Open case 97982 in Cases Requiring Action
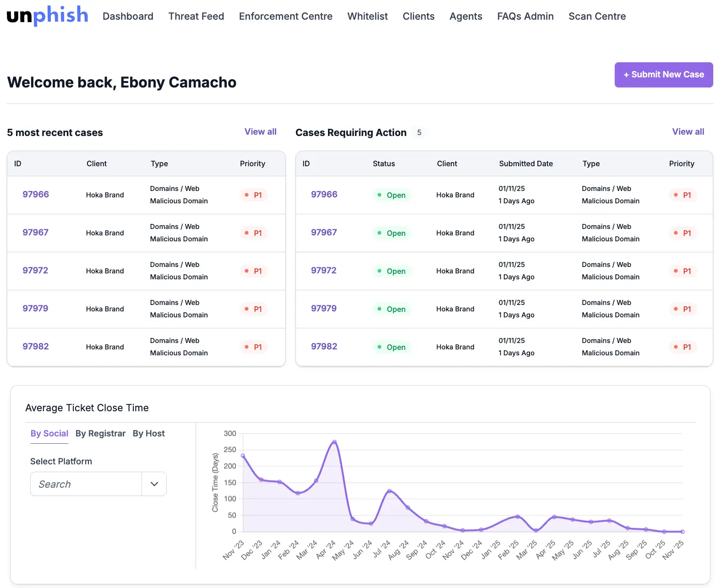This screenshot has width=721, height=588. [x=324, y=347]
